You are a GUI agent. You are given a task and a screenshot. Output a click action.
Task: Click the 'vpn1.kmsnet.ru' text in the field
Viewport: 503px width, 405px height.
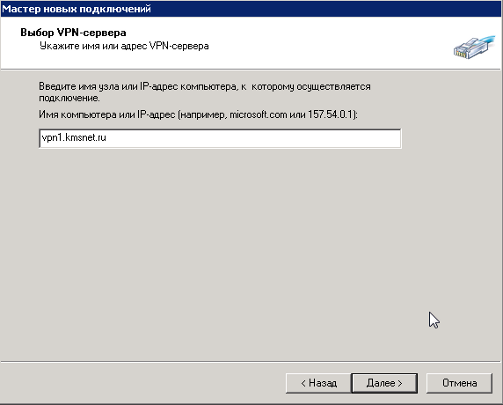click(x=74, y=137)
